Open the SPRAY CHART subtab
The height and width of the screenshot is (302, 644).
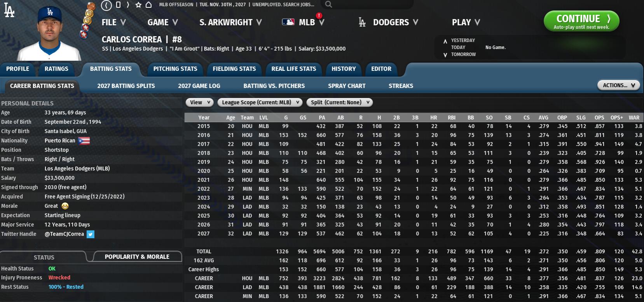point(347,86)
